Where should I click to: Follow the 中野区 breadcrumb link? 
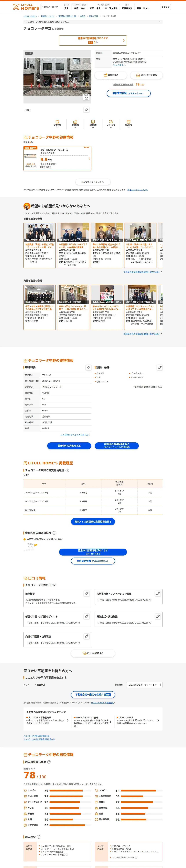82,16
